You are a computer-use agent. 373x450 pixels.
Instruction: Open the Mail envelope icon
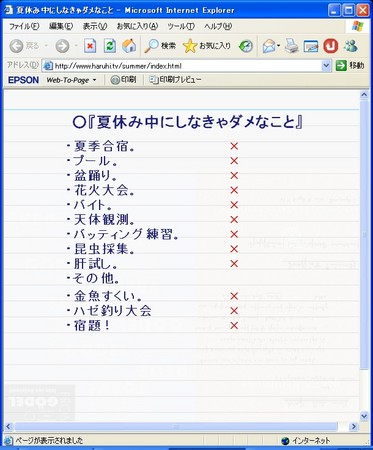[269, 46]
